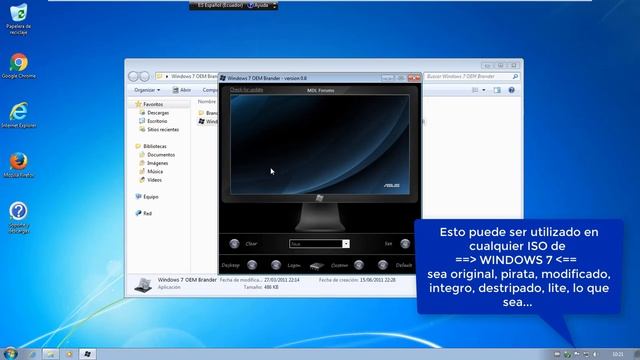Screen dimensions: 640x360
Task: Open the Internet Explorer desktop icon
Action: tap(18, 116)
